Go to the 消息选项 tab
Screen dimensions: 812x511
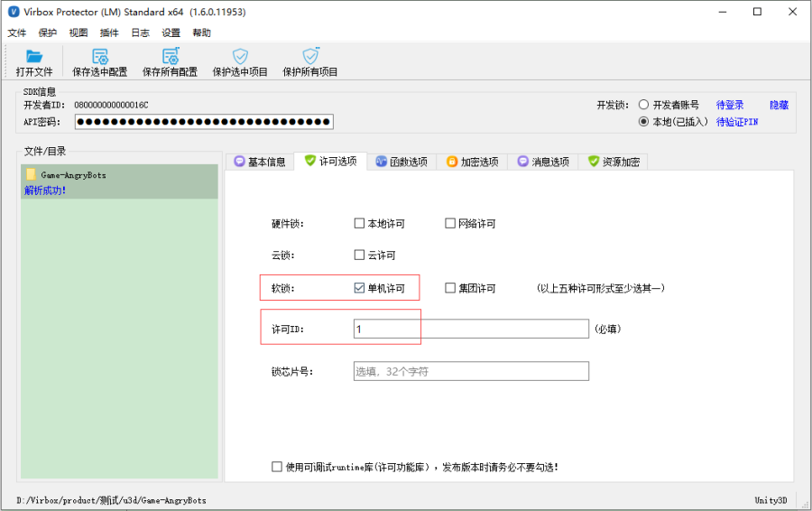tap(543, 162)
